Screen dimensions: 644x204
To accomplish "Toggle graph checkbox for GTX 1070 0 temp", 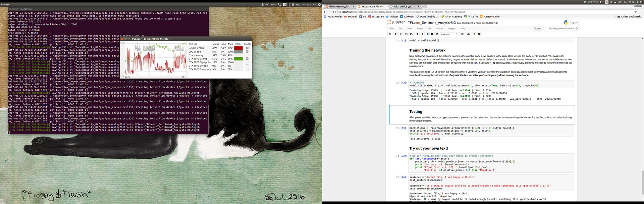I will pyautogui.click(x=247, y=59).
